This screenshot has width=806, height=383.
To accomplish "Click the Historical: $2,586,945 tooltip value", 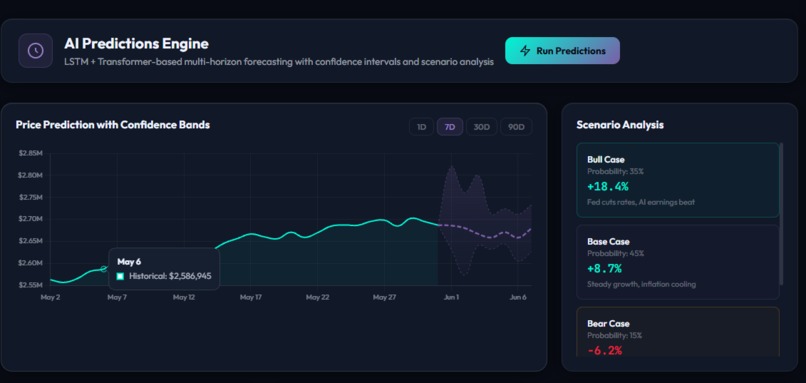I will tap(170, 276).
